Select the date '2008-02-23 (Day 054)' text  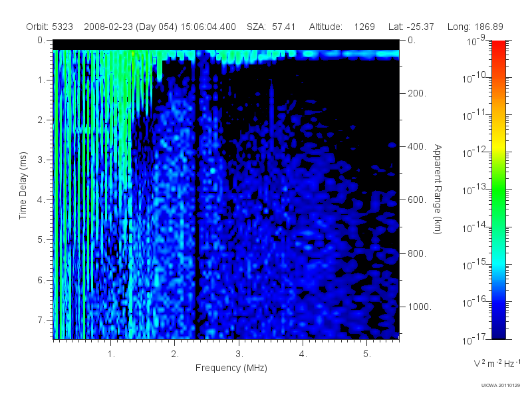130,27
